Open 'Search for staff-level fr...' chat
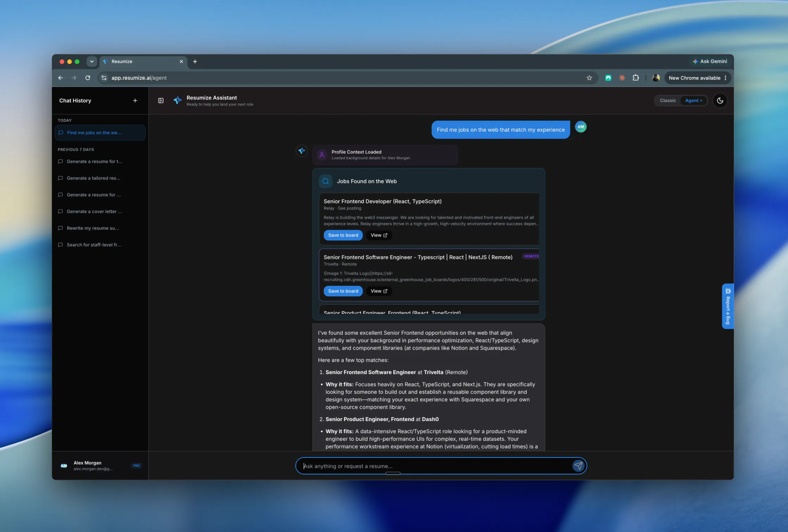 100,245
